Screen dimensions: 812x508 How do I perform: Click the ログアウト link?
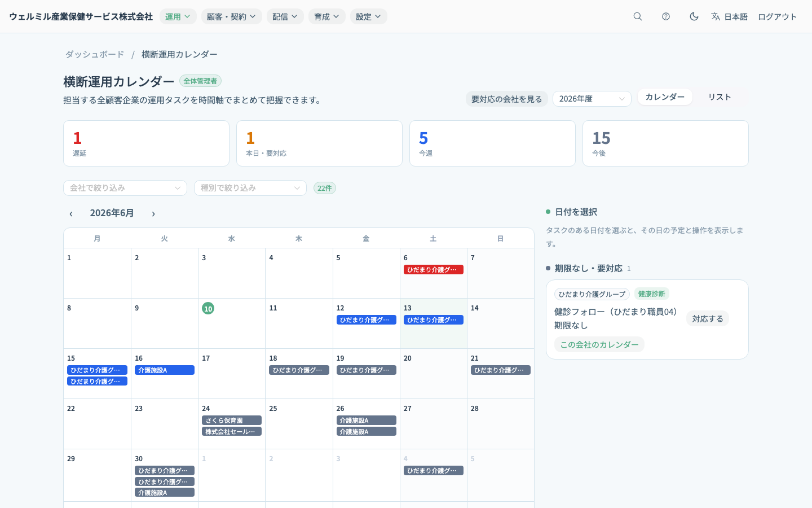tap(777, 16)
